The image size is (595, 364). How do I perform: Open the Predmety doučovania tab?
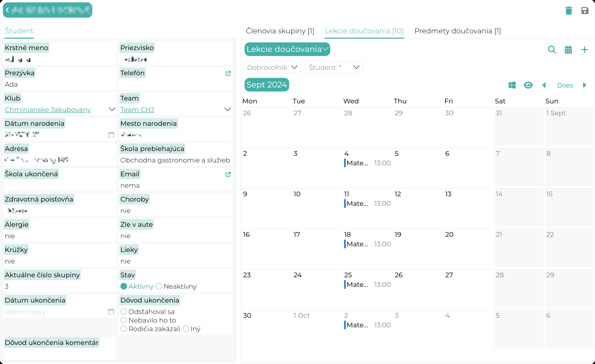(458, 31)
